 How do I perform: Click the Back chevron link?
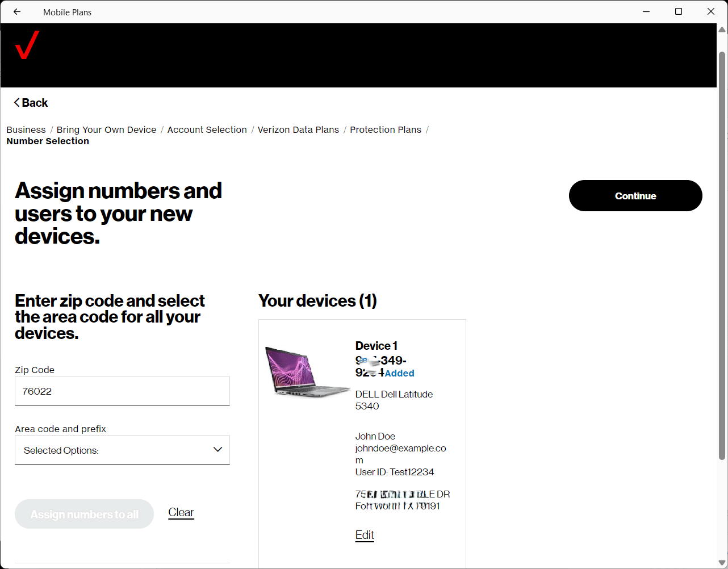point(31,103)
